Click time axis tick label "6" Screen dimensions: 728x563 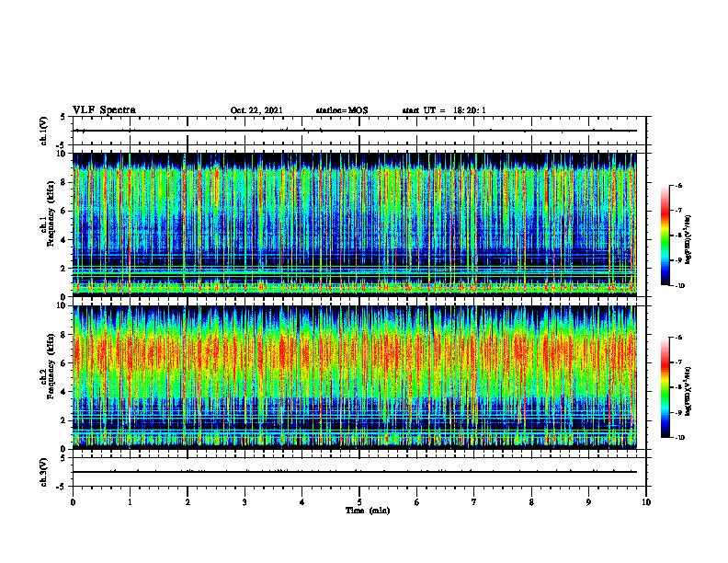[417, 502]
